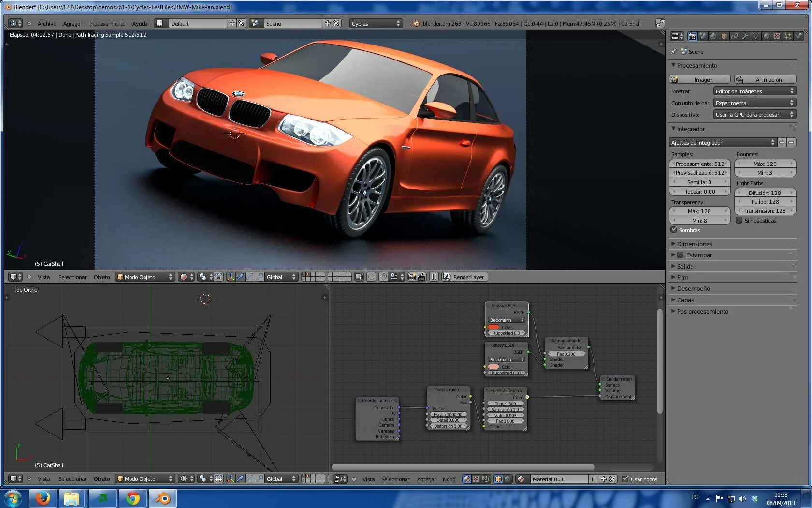Open the Object constraints chain-link tab
Viewport: 812px width, 508px height.
pyautogui.click(x=735, y=36)
